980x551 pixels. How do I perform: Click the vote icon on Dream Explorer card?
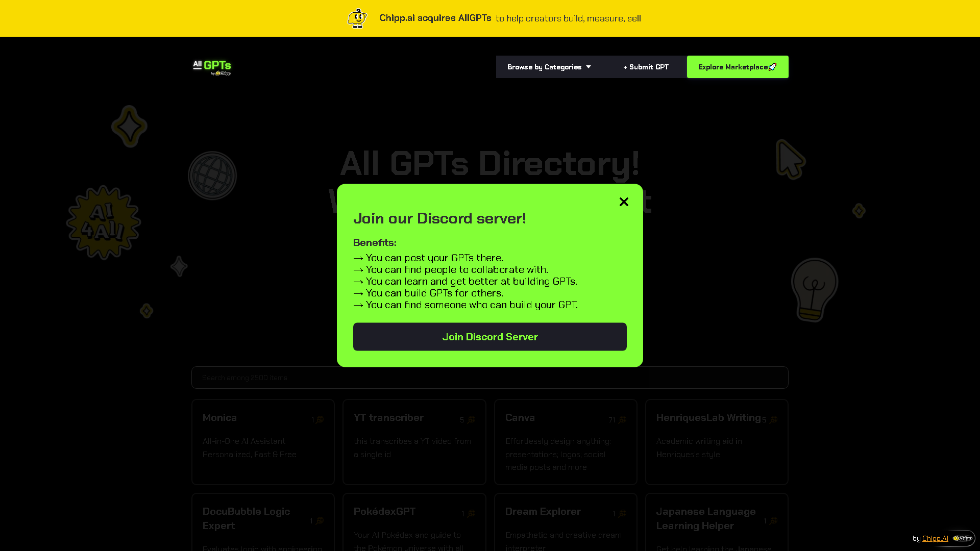[x=622, y=514]
